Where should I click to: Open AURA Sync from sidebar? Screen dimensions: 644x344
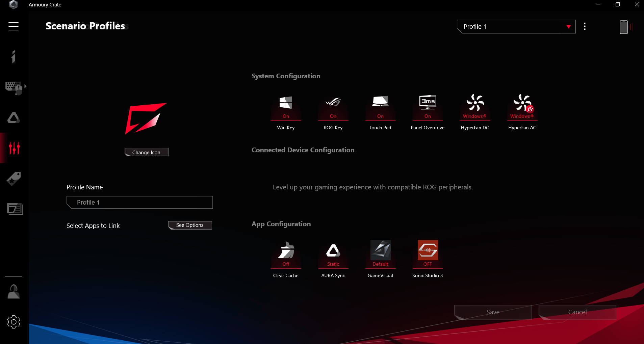pos(14,117)
